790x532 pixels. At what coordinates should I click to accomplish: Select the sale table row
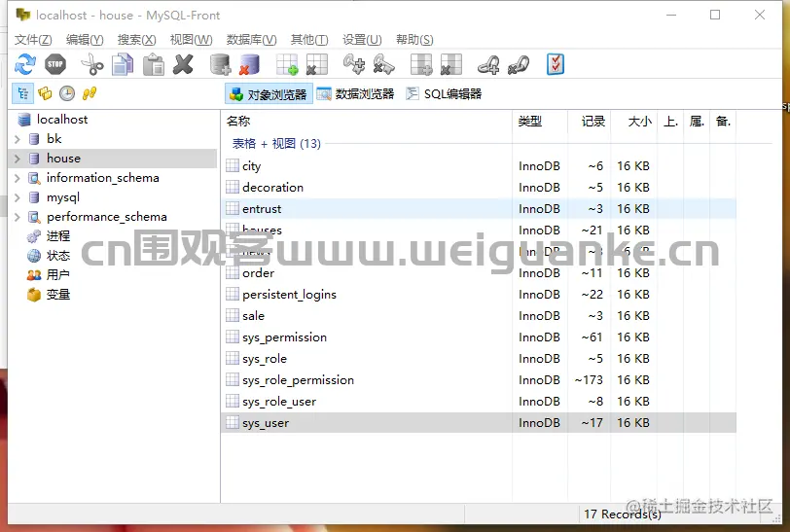(x=479, y=316)
